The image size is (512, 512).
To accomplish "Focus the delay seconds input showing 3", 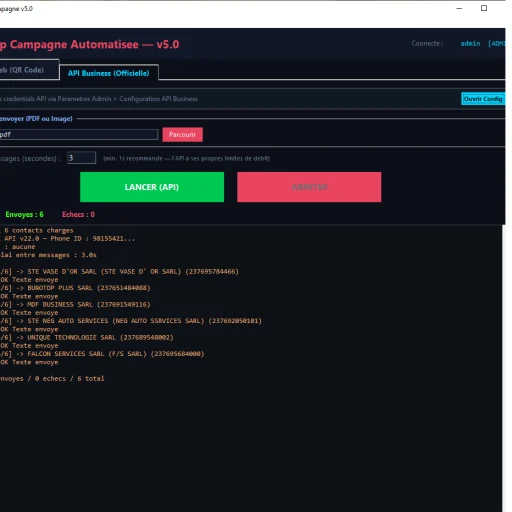I will [81, 158].
